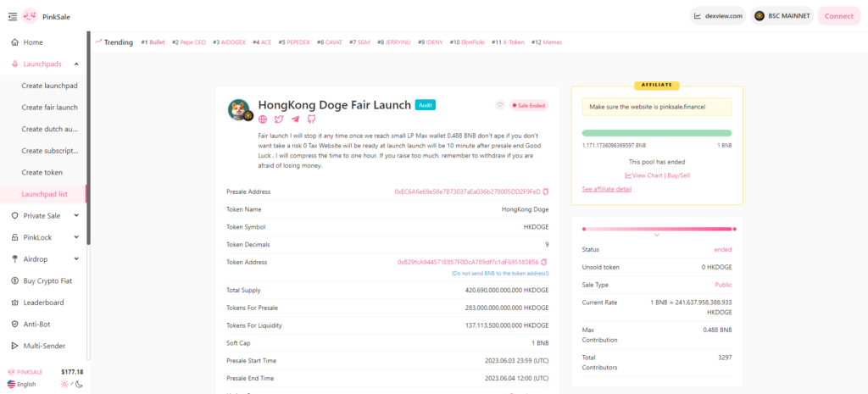Click trending token #1 Bullet
This screenshot has width=868, height=394.
click(x=153, y=42)
